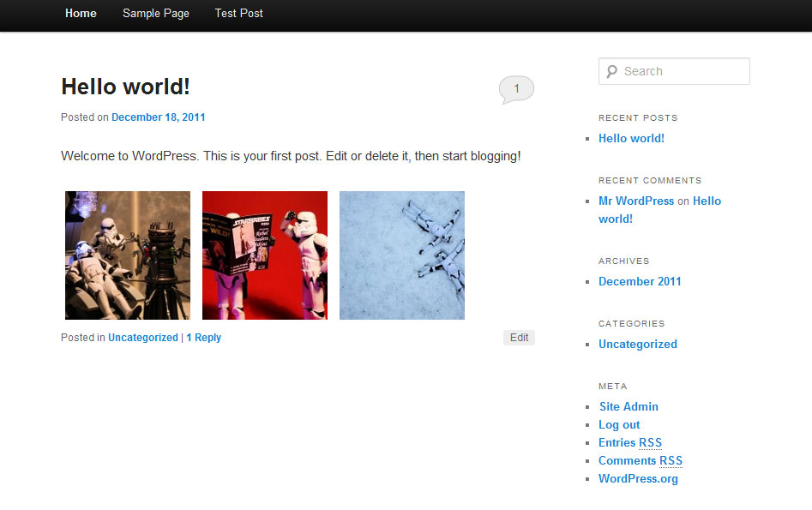The width and height of the screenshot is (812, 510).
Task: Click the 1 Reply link
Action: [203, 338]
